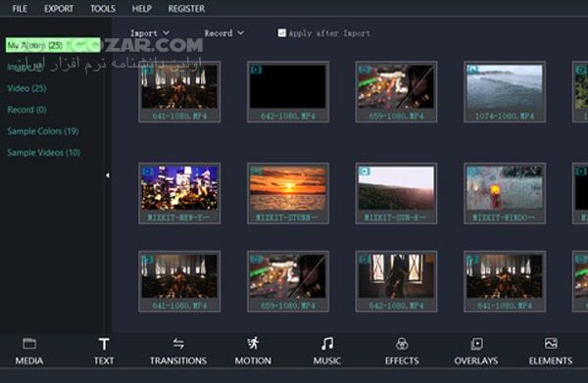The image size is (588, 383).
Task: Collapse the album sidebar with the arrow
Action: click(x=108, y=175)
